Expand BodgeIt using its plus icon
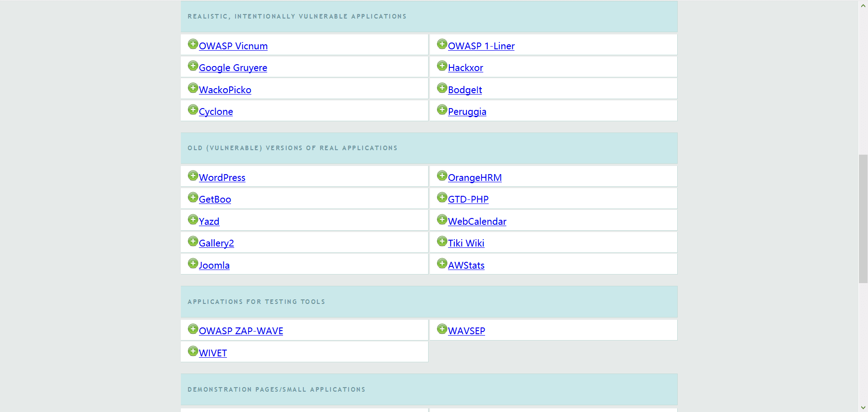Viewport: 868px width, 412px height. click(442, 88)
